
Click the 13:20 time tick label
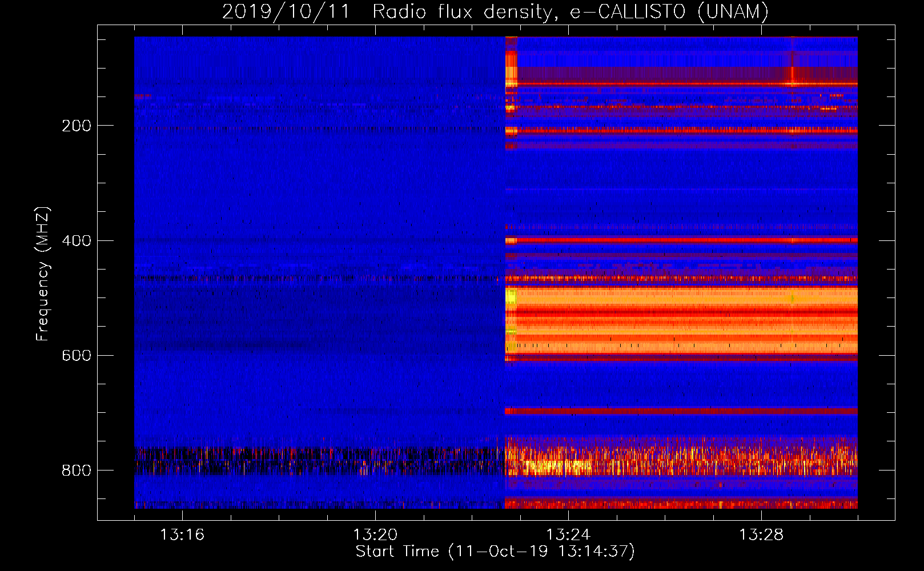tap(375, 535)
